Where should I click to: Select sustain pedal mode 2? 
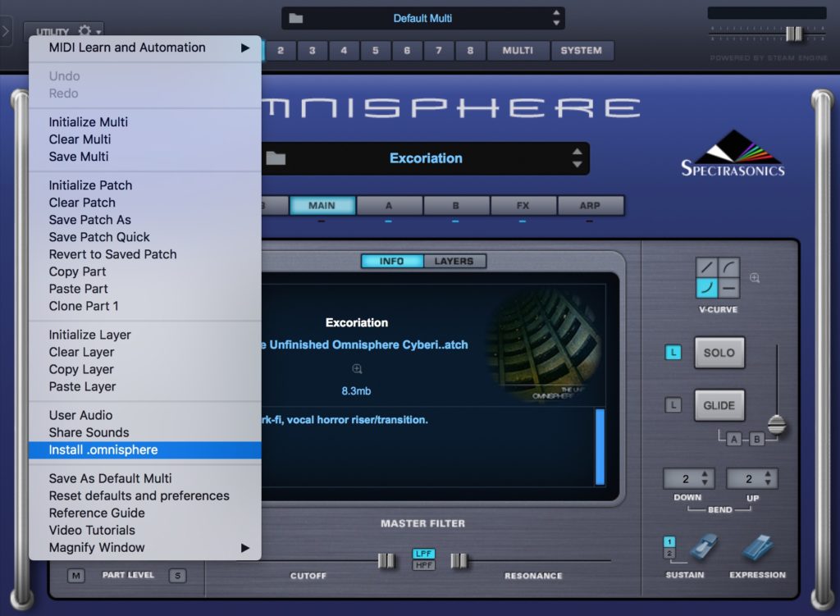[669, 553]
